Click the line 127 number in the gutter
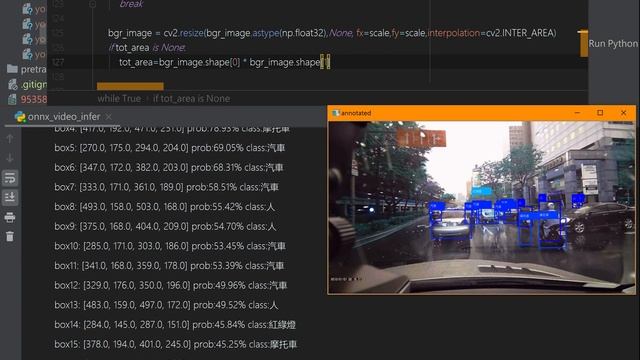 58,62
